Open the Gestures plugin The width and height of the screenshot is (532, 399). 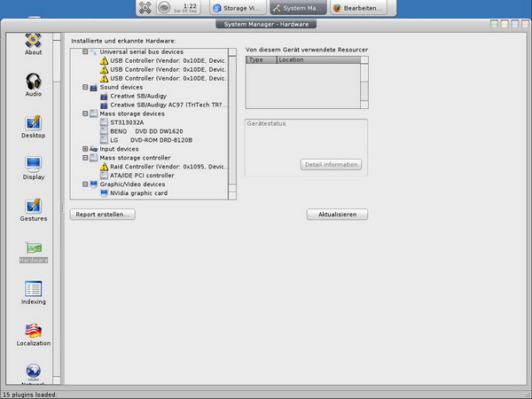(34, 210)
